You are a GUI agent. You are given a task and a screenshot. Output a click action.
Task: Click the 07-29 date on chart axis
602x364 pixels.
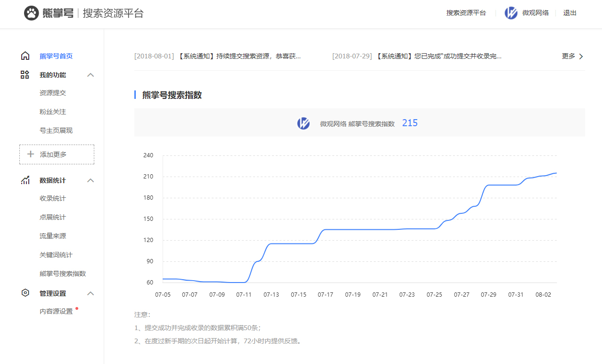(x=488, y=295)
